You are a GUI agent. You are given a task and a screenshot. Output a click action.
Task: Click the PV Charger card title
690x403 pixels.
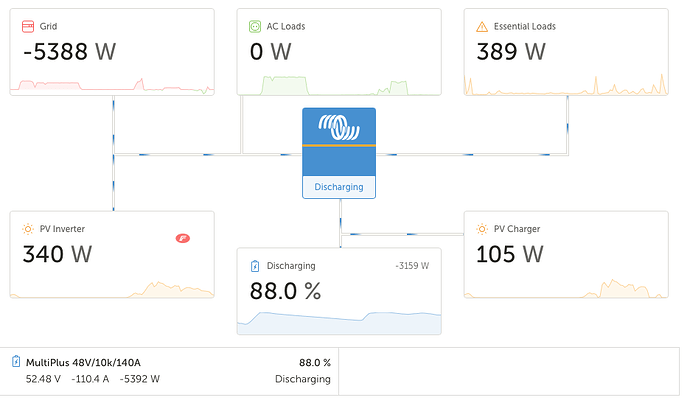[x=517, y=229]
